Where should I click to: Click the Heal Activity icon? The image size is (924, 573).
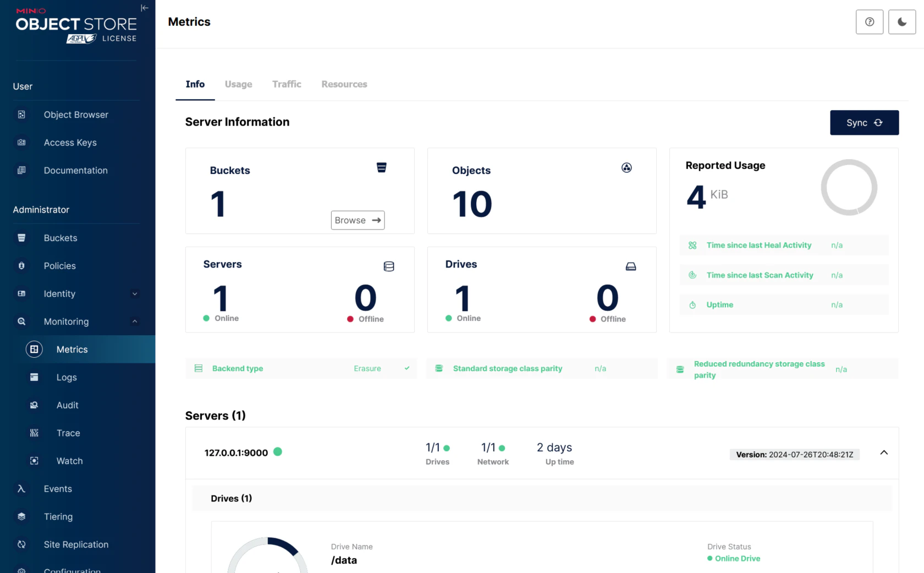[692, 245]
